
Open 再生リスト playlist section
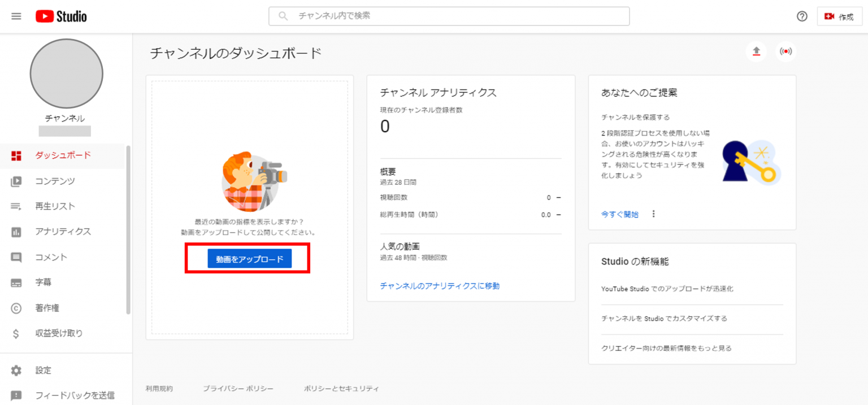coord(55,206)
